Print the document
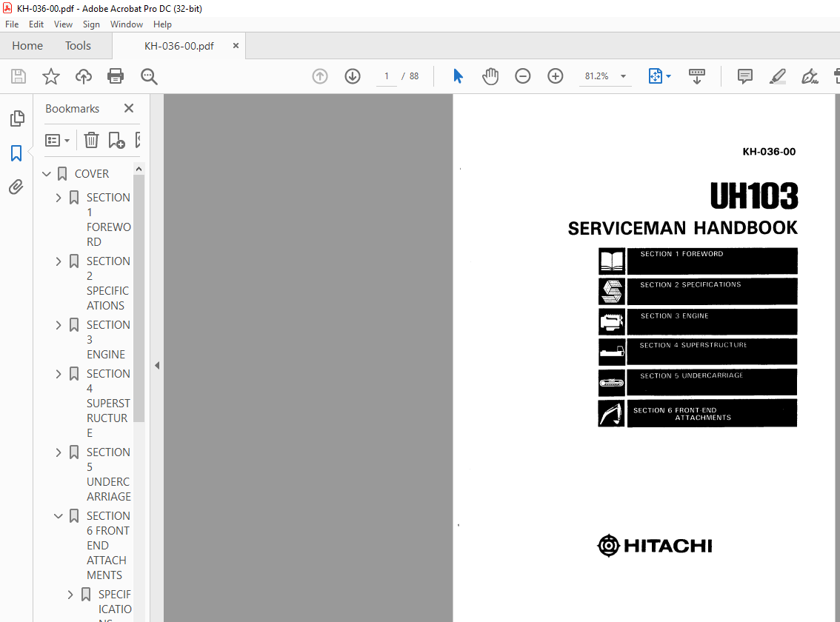Screen dimensions: 840x622 (116, 76)
